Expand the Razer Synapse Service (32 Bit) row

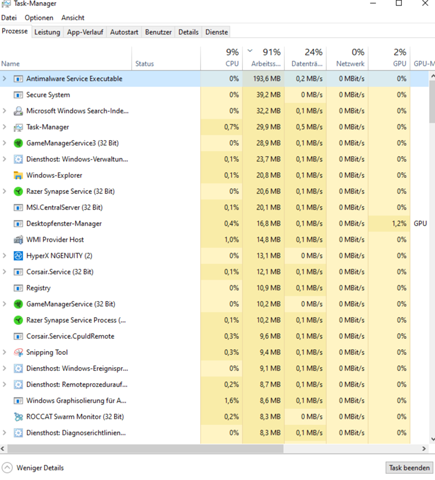coord(4,191)
